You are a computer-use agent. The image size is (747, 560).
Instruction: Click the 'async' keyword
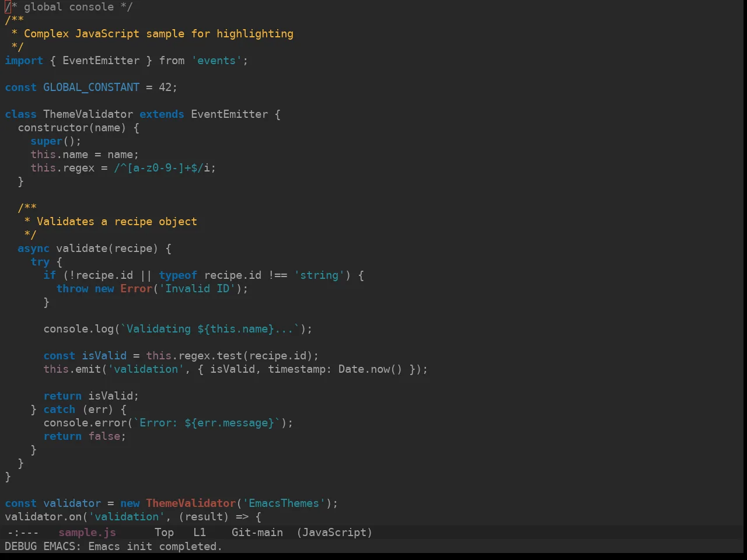(33, 249)
